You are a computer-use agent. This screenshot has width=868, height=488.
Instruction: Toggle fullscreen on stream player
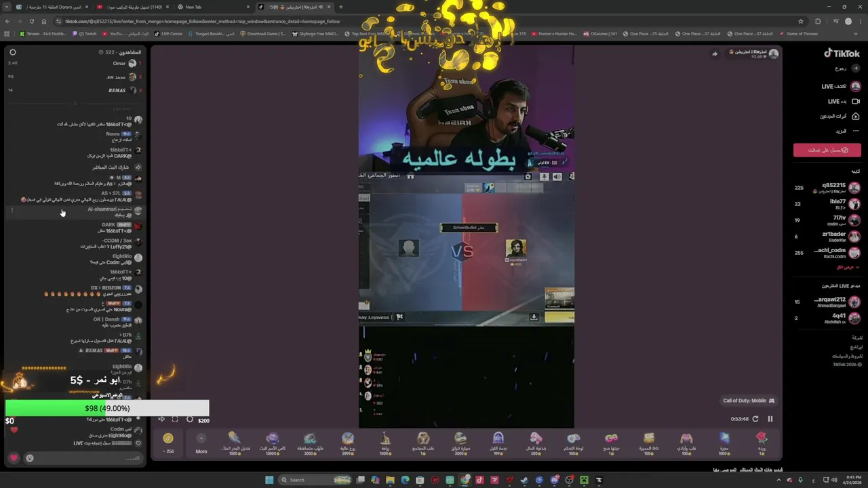pyautogui.click(x=175, y=420)
